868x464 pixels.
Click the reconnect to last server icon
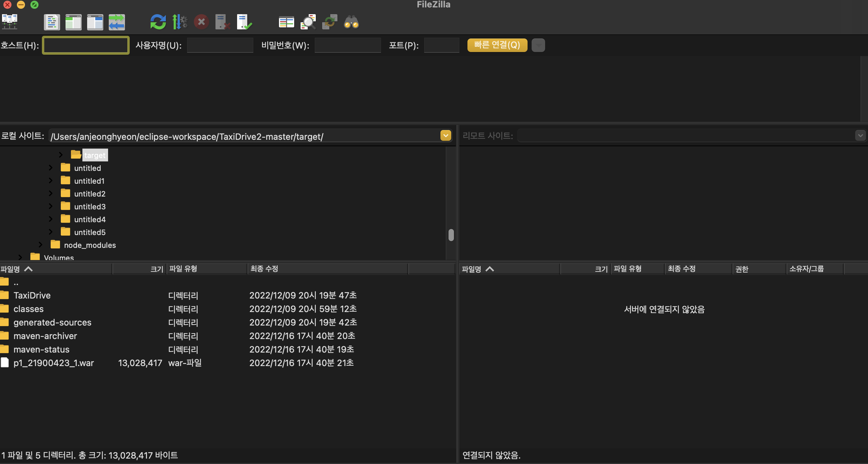tap(244, 22)
